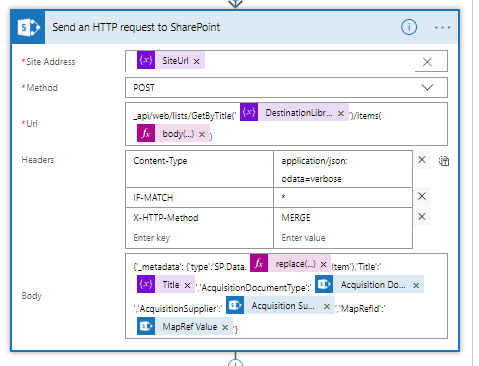This screenshot has height=366, width=479.
Task: Remove the MapRef Value token
Action: [225, 327]
